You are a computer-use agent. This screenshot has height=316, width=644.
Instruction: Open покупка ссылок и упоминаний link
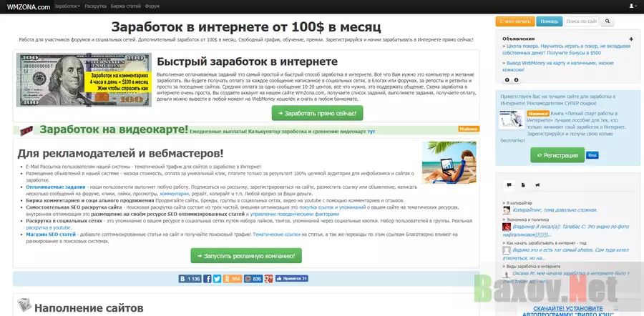point(332,207)
